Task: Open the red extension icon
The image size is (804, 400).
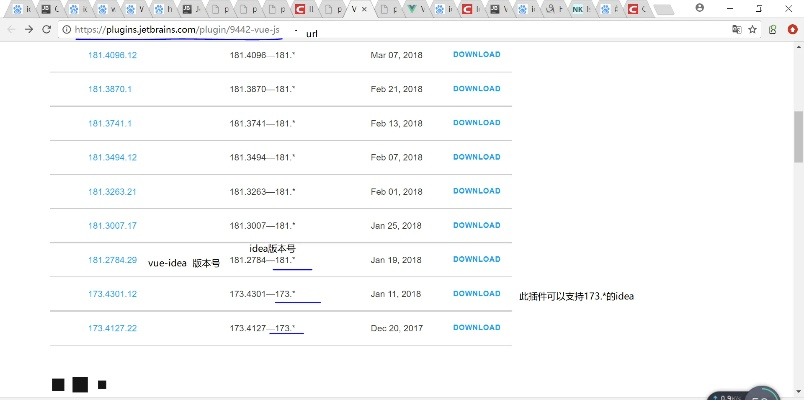Action: pos(793,30)
